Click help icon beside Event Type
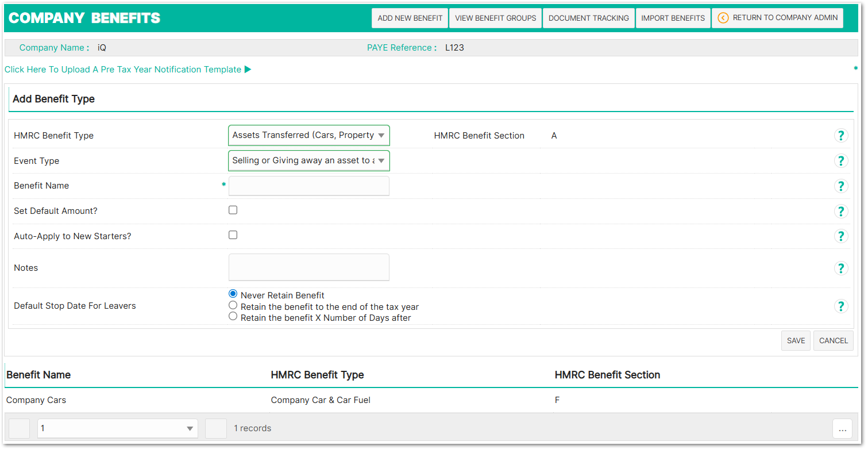868x449 pixels. (841, 161)
